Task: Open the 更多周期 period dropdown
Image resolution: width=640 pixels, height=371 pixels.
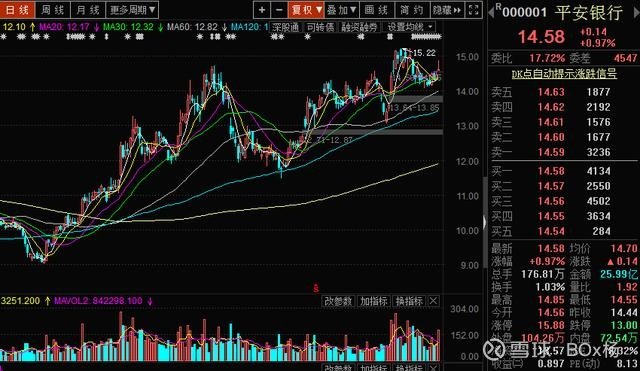Action: pos(132,9)
